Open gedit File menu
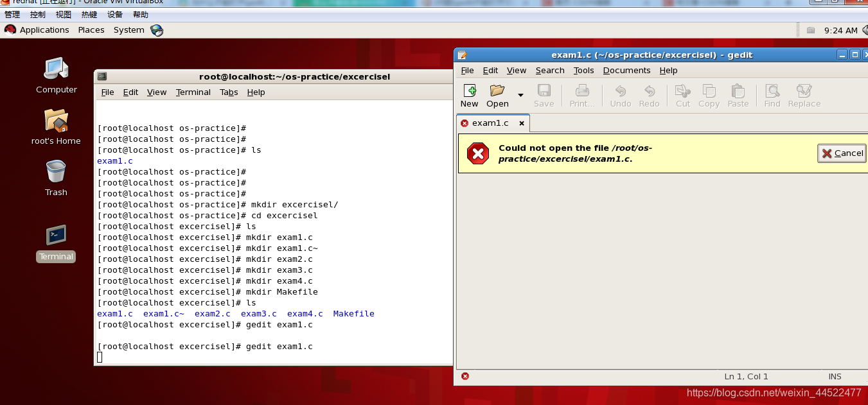Screen dimensions: 868x405 tap(467, 71)
